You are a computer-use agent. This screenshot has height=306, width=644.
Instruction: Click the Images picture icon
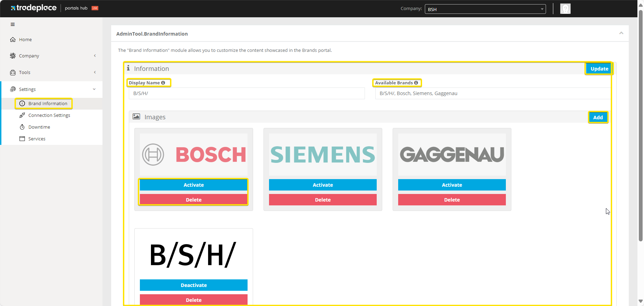pos(136,117)
